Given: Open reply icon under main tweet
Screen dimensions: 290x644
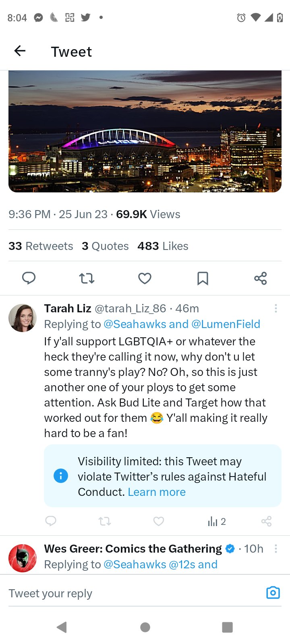Looking at the screenshot, I should point(29,278).
